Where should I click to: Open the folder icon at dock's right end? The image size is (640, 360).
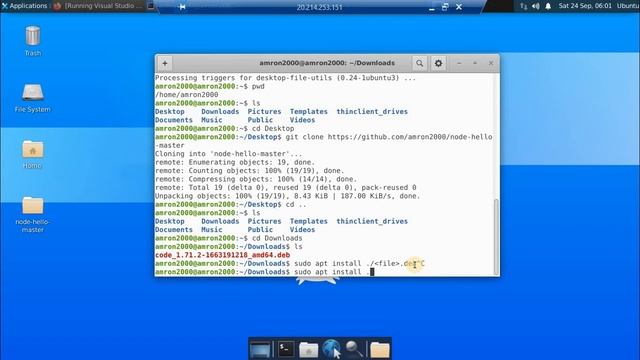coord(380,349)
